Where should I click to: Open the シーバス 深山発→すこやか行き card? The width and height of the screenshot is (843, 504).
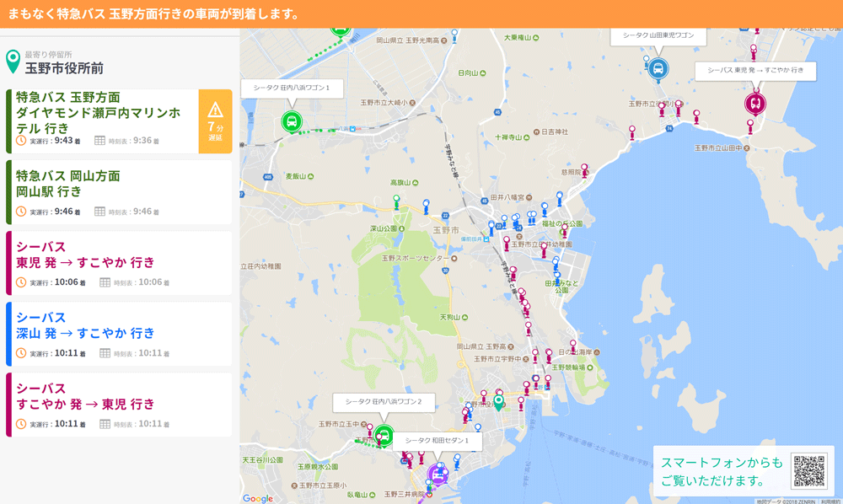[119, 335]
